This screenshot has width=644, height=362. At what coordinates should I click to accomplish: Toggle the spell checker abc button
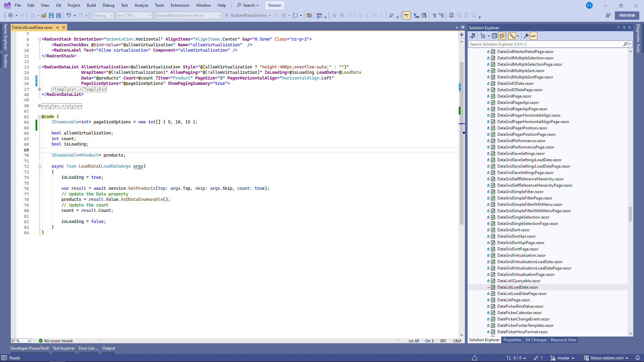407,15
